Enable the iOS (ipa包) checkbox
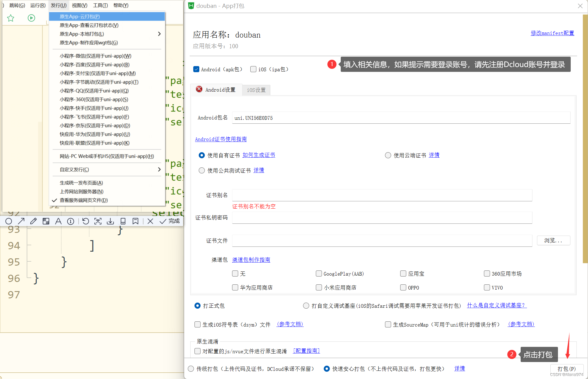 tap(253, 69)
